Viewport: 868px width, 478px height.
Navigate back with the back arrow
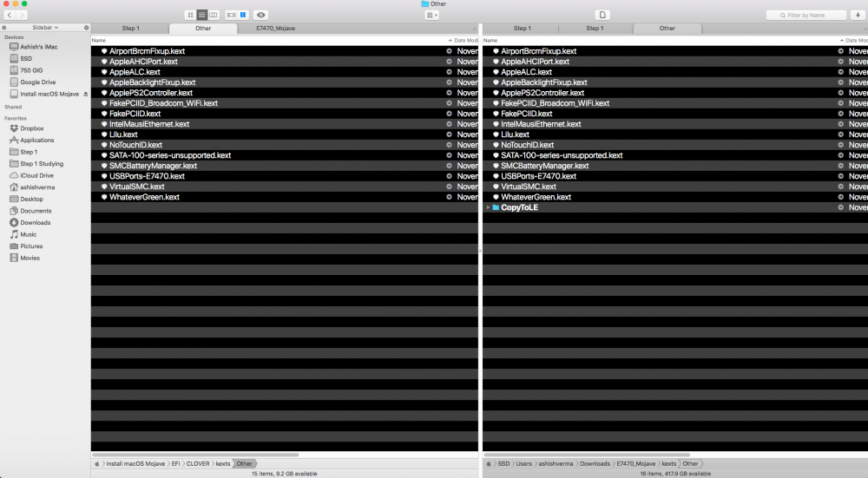[x=10, y=15]
